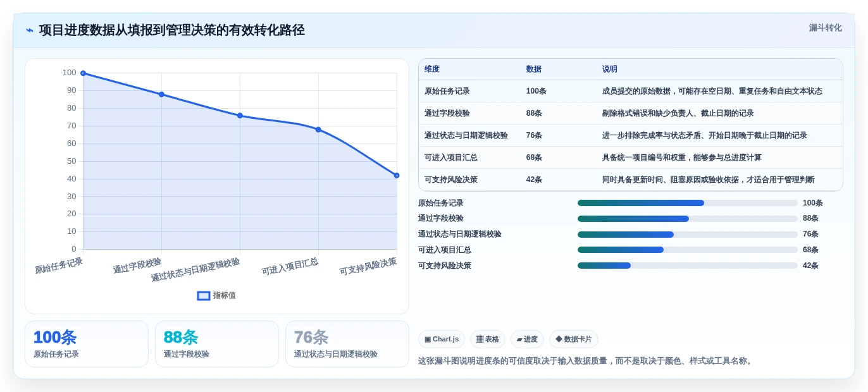The image size is (868, 392).
Task: Select the 表格 chip
Action: tap(488, 340)
